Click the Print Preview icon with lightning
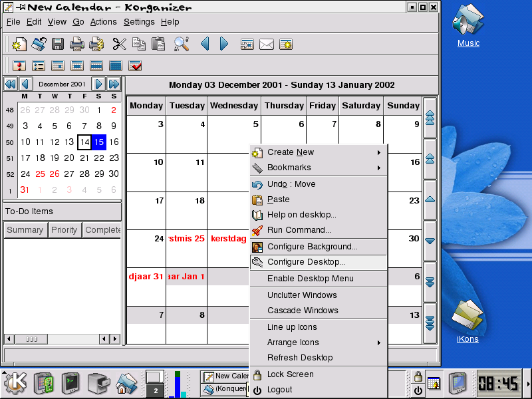 click(96, 44)
